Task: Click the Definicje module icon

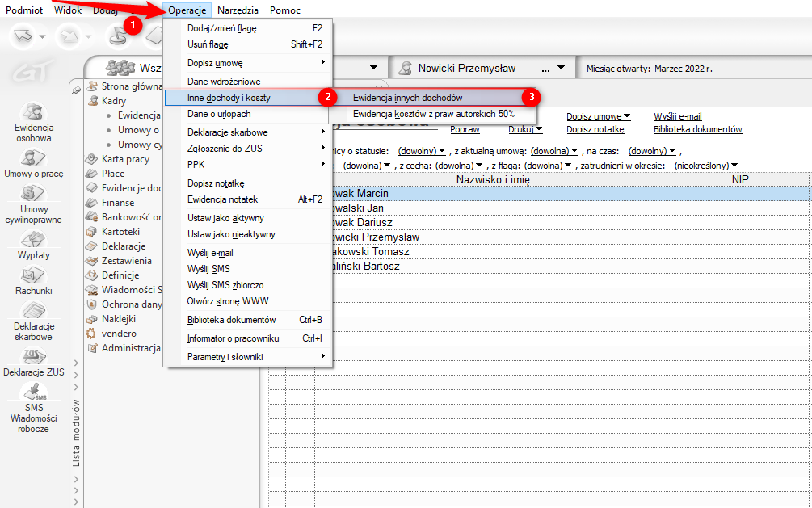Action: point(91,275)
